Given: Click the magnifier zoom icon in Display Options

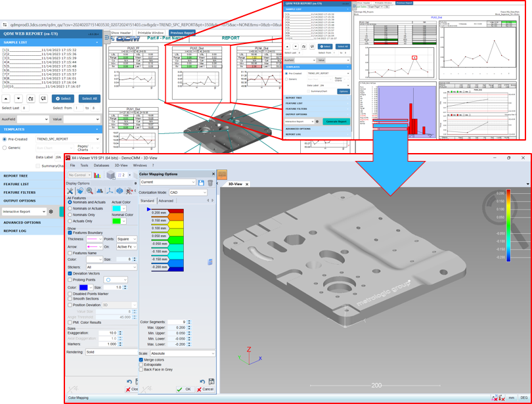Looking at the screenshot, I should tap(90, 191).
